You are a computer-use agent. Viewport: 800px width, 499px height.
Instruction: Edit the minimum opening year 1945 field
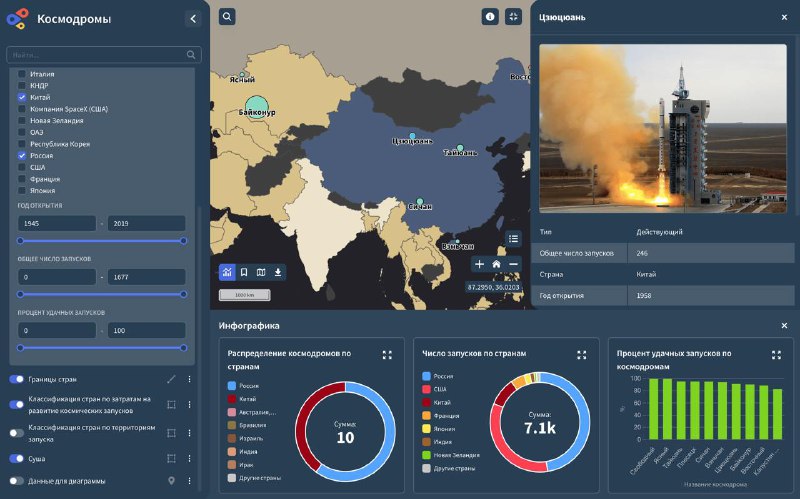57,223
